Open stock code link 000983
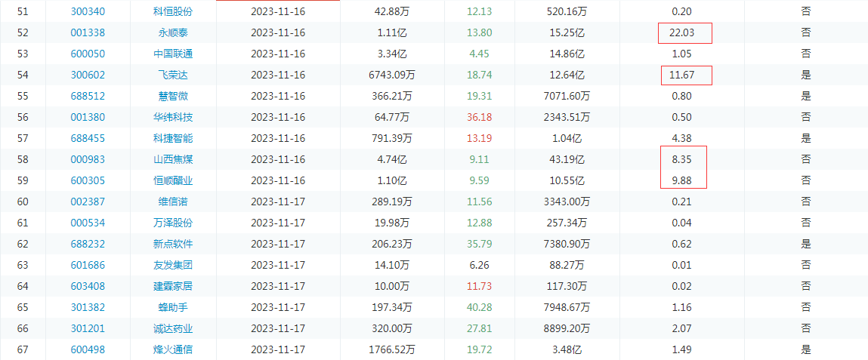Viewport: 868px width, 360px height. [x=88, y=159]
